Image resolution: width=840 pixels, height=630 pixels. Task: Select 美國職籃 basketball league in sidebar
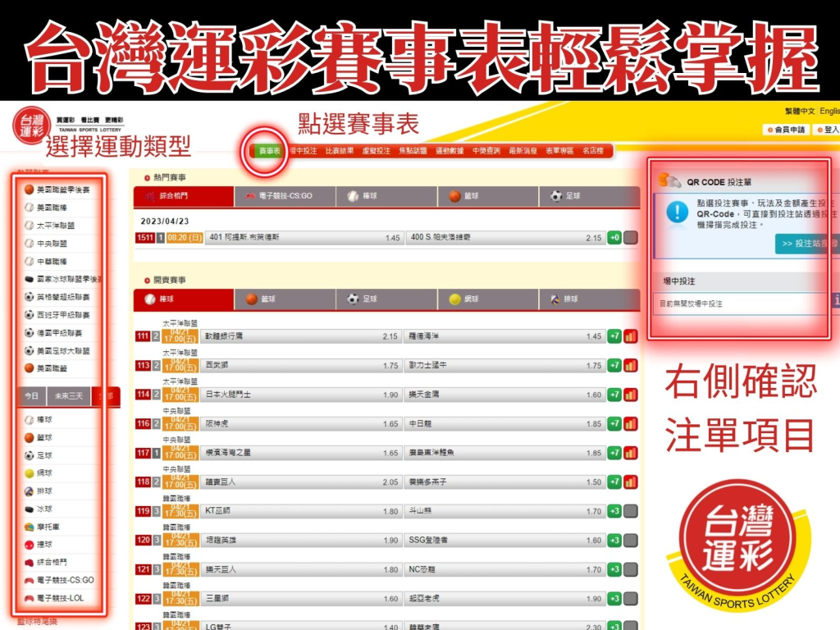(46, 368)
